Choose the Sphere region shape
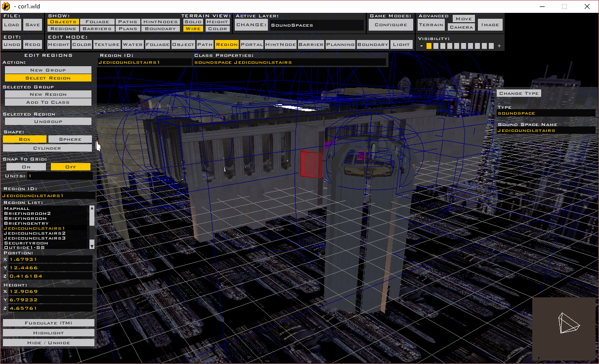The height and width of the screenshot is (364, 599). pyautogui.click(x=70, y=139)
